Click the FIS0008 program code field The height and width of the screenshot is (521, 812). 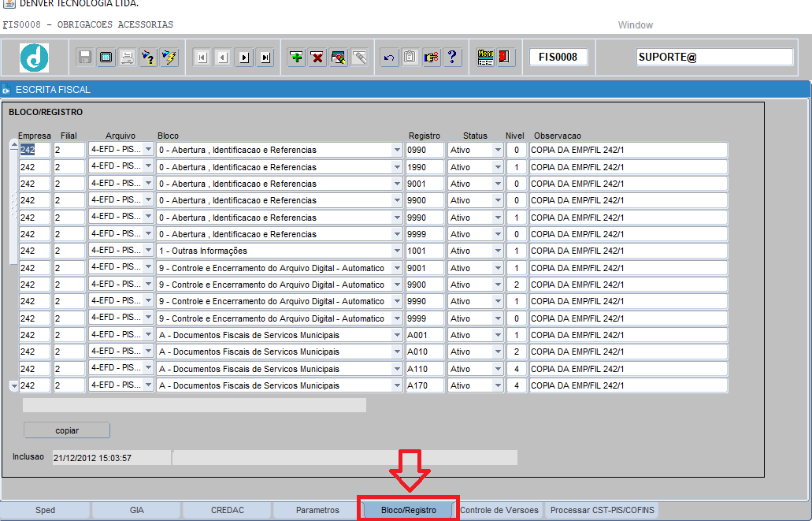pos(558,57)
